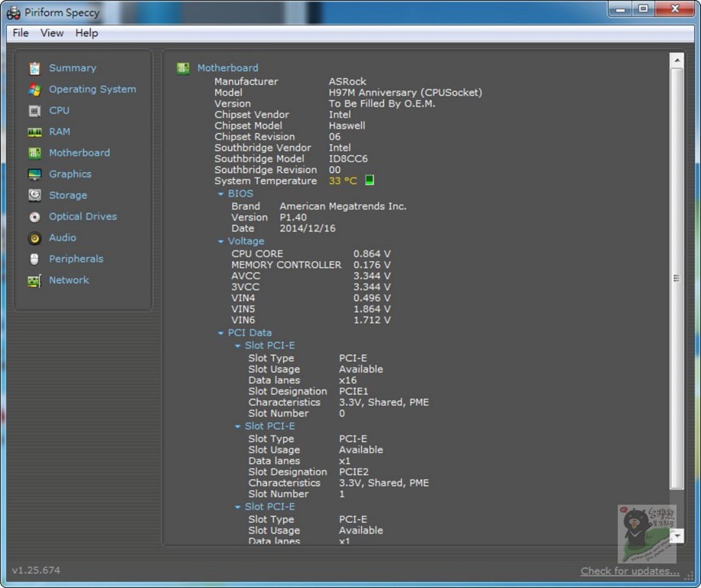Collapse the first Slot PCI-E entry
Image resolution: width=701 pixels, height=588 pixels.
[238, 346]
